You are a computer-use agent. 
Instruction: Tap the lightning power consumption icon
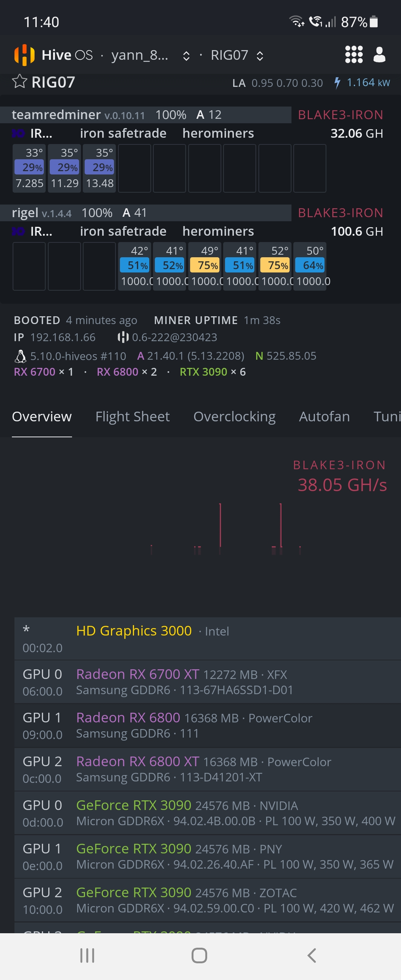pyautogui.click(x=338, y=82)
